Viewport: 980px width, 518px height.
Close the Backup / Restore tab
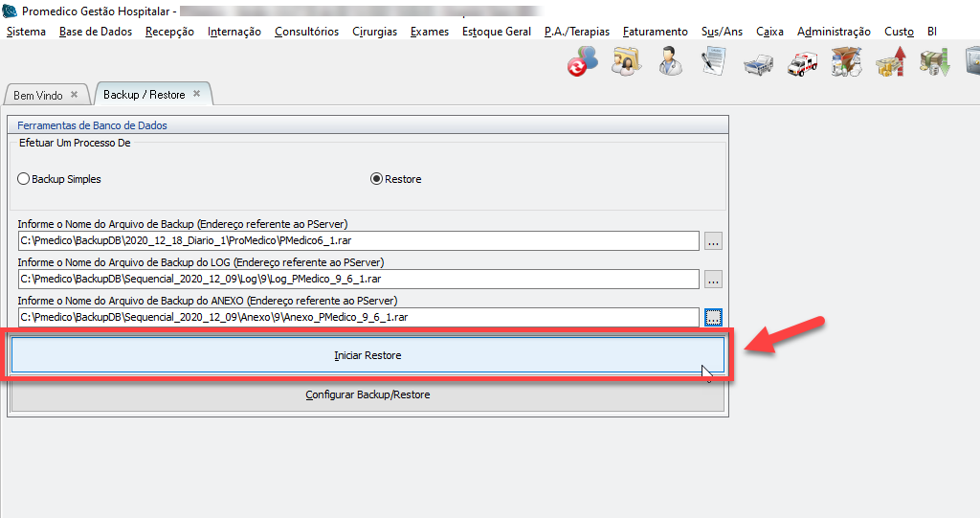click(x=197, y=94)
